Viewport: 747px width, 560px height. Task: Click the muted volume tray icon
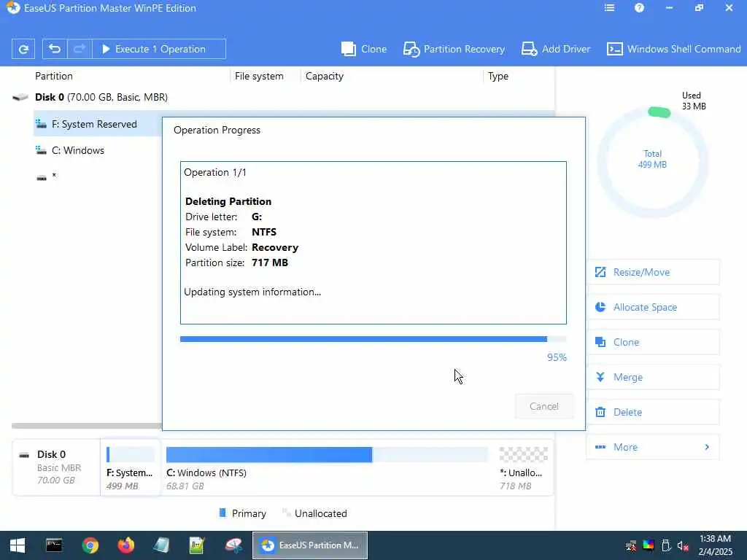tap(683, 545)
